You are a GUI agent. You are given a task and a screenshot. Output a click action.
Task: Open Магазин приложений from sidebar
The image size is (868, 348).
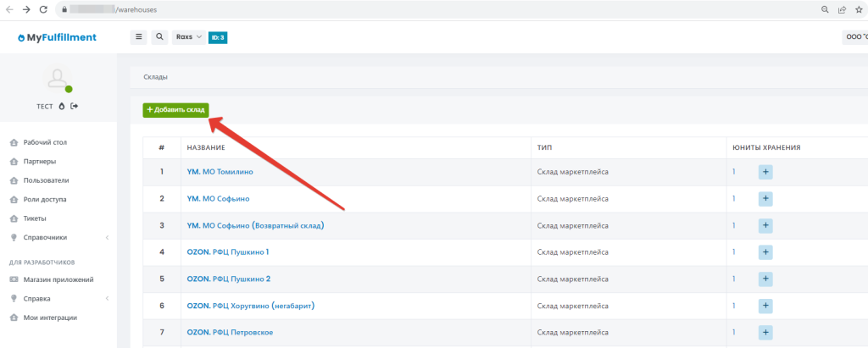pyautogui.click(x=58, y=279)
